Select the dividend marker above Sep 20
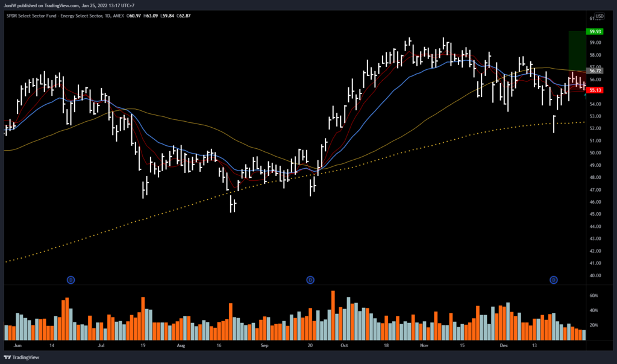The height and width of the screenshot is (364, 617). tap(310, 280)
